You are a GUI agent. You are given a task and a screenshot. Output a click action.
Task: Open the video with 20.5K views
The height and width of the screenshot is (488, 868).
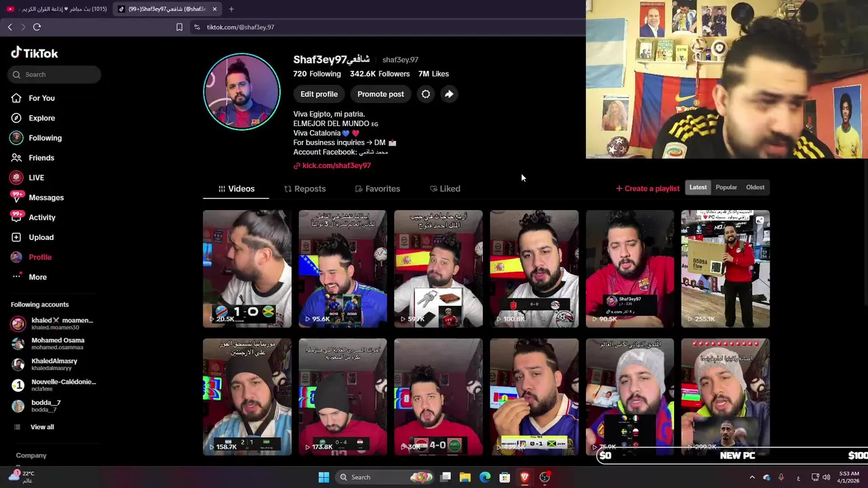coord(247,268)
